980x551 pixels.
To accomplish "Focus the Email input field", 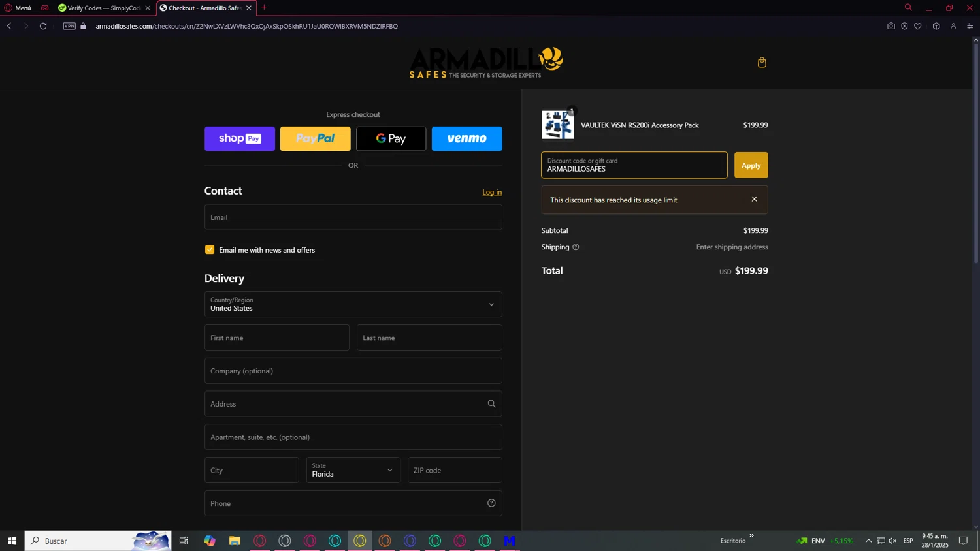I will [x=353, y=217].
